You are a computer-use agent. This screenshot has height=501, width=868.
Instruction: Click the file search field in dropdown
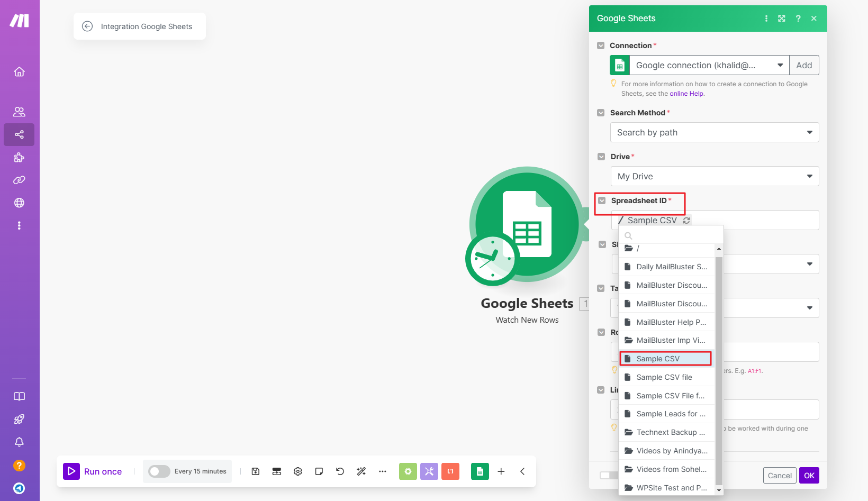pos(672,236)
